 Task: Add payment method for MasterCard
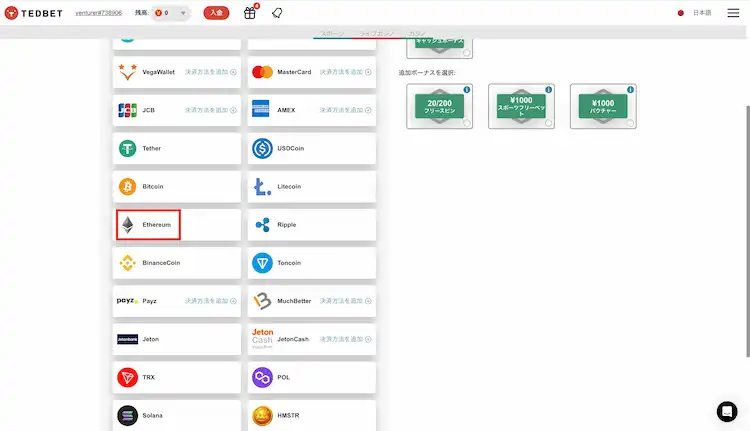pyautogui.click(x=345, y=72)
